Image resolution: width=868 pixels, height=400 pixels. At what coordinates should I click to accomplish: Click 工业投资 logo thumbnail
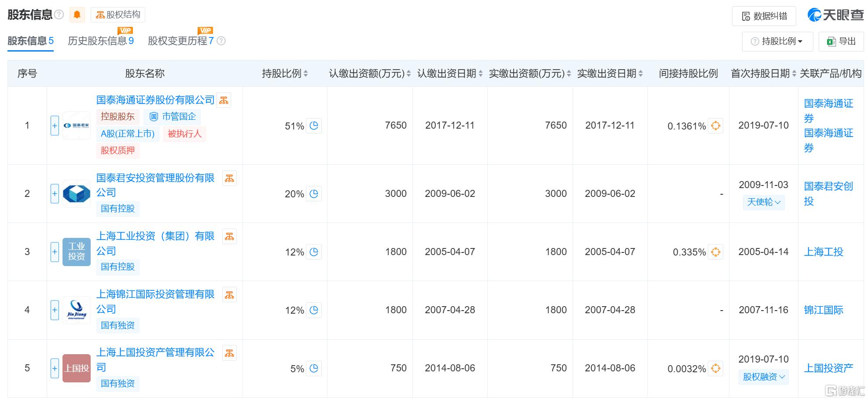pos(77,252)
